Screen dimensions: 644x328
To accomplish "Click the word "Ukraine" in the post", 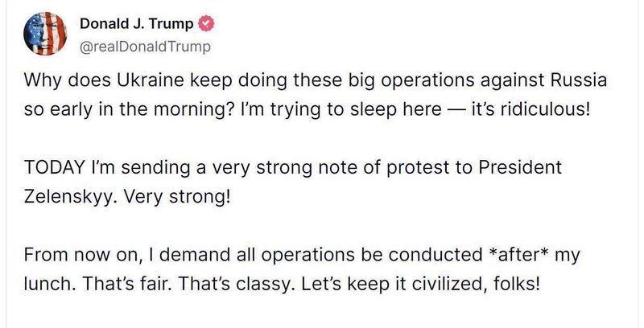I will 151,80.
